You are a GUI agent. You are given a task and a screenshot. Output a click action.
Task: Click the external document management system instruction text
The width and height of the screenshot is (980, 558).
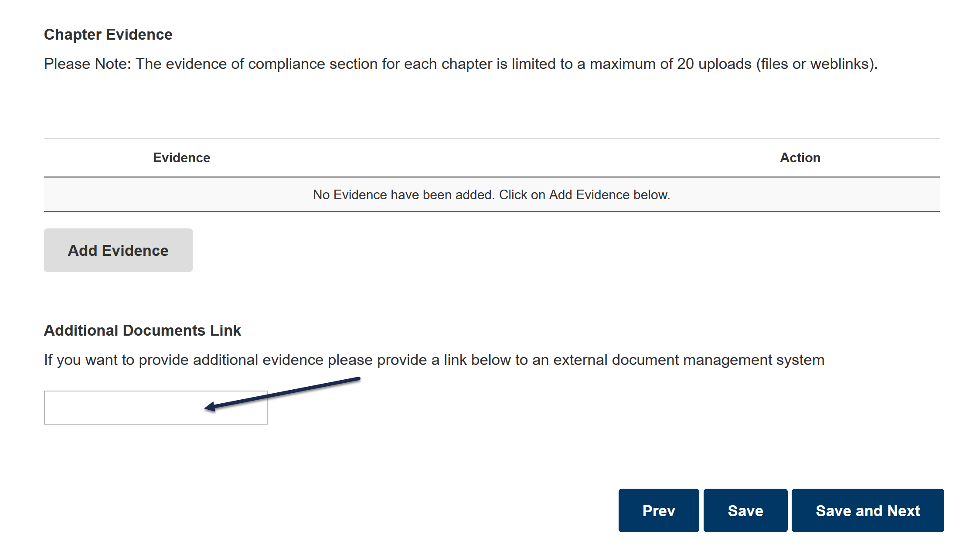point(434,360)
